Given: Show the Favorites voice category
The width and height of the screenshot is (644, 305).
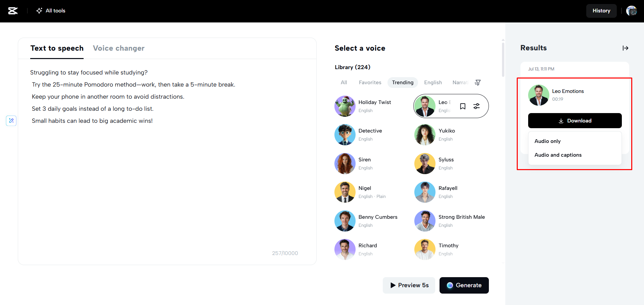Looking at the screenshot, I should [370, 83].
